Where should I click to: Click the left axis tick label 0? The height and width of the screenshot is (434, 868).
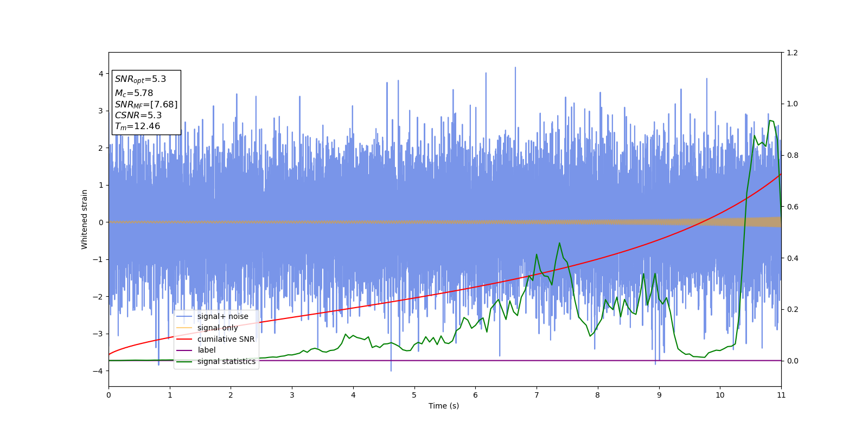click(101, 222)
